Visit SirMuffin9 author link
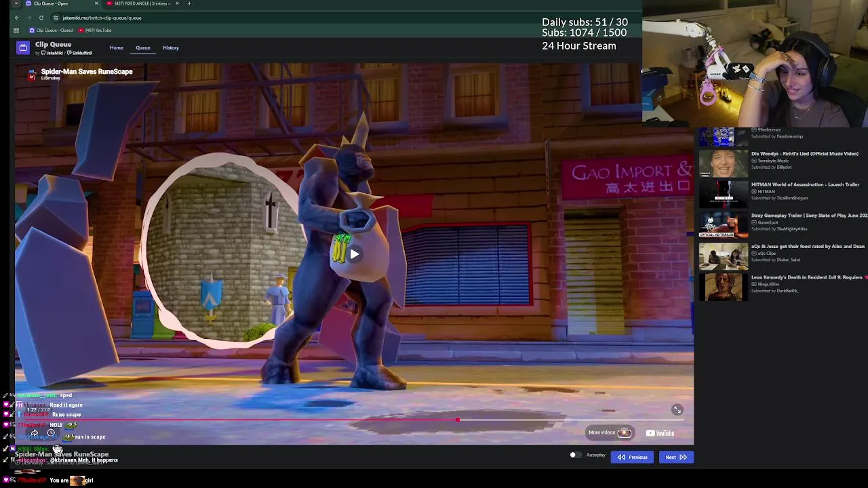Viewport: 868px width, 488px height. (x=81, y=53)
